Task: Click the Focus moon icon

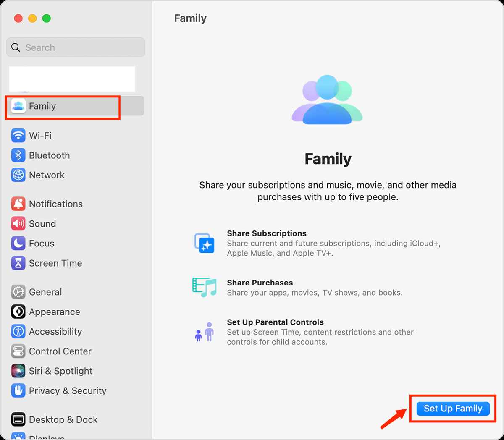Action: tap(18, 244)
